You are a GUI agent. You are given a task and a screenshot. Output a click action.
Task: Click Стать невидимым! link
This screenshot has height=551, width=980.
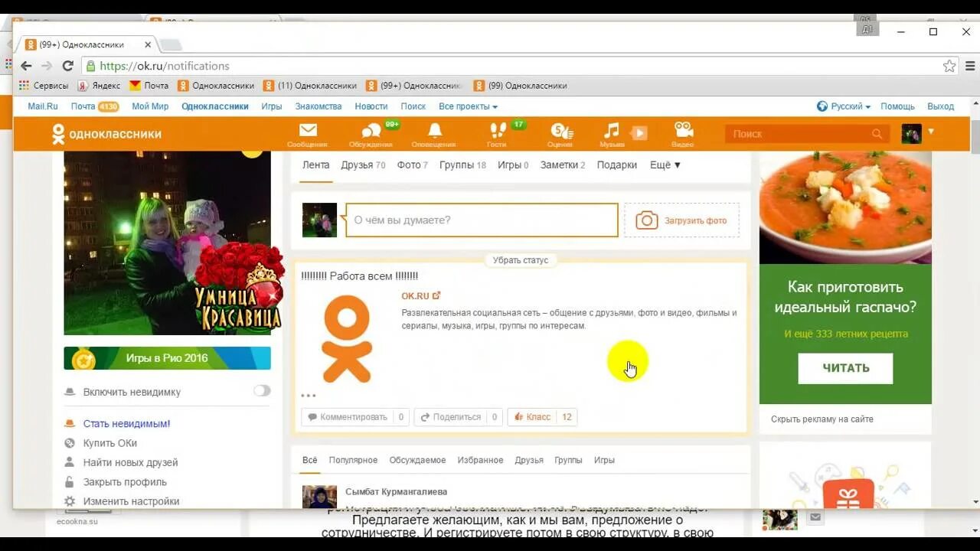coord(126,423)
